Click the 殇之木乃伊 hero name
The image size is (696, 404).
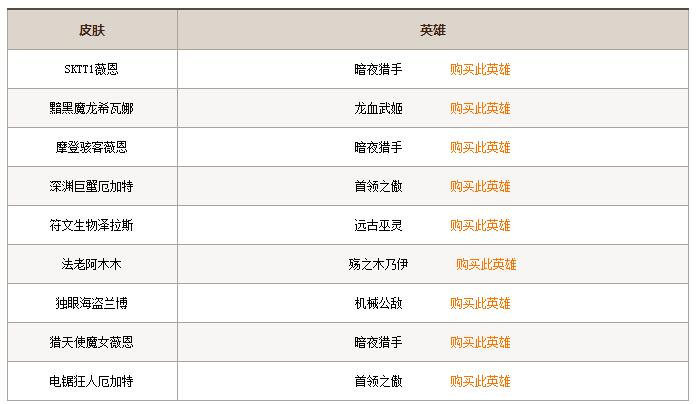(378, 265)
